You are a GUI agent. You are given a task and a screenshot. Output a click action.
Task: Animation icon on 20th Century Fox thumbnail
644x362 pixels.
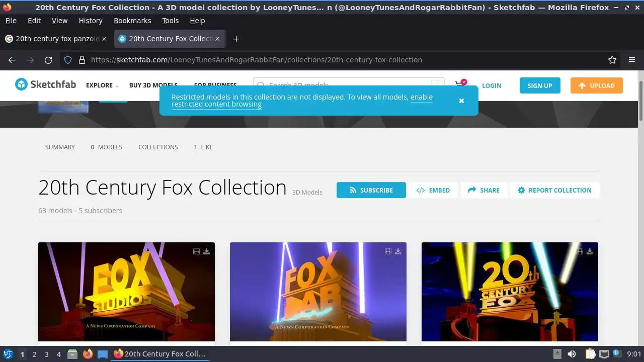[x=580, y=251]
